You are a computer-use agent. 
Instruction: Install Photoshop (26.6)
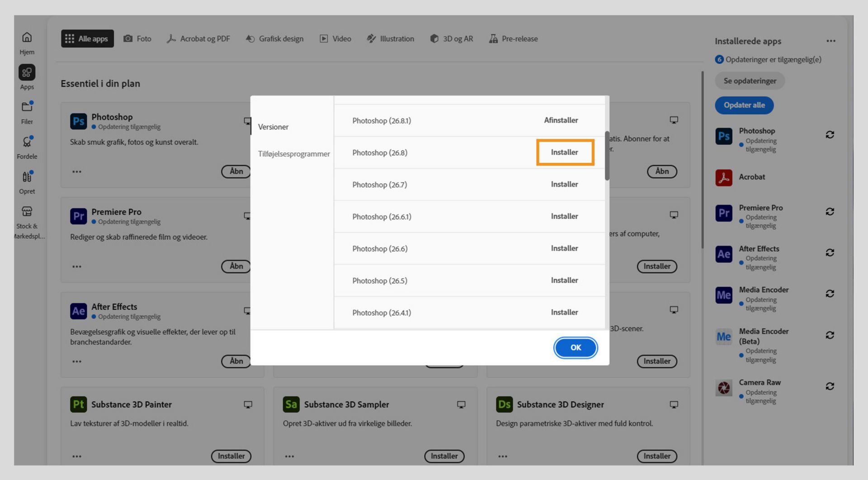pos(565,248)
